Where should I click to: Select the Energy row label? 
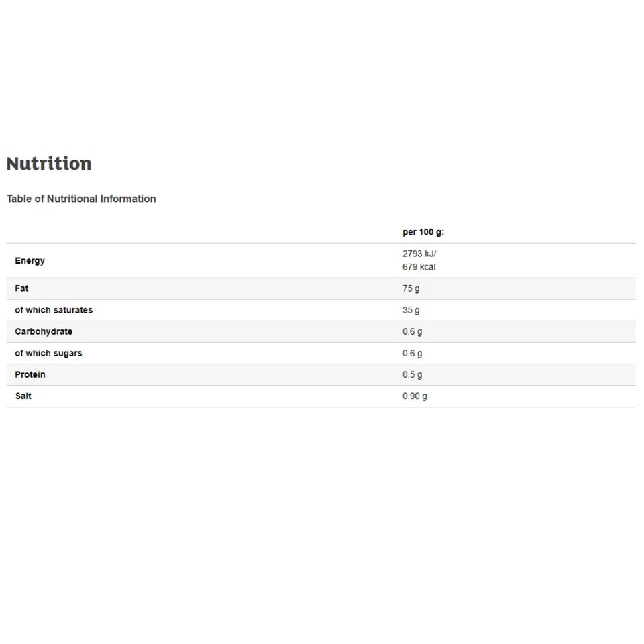(30, 260)
